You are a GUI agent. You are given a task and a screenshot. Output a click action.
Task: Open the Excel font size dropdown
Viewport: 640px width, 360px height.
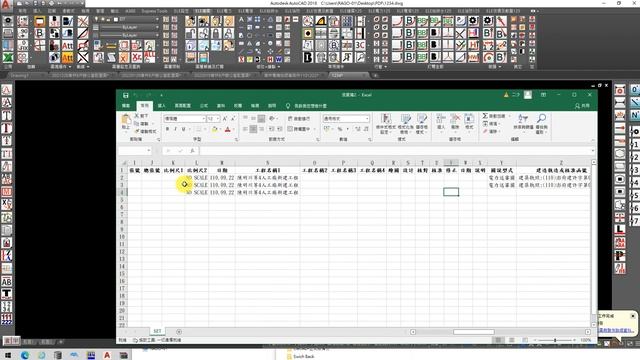[218, 119]
